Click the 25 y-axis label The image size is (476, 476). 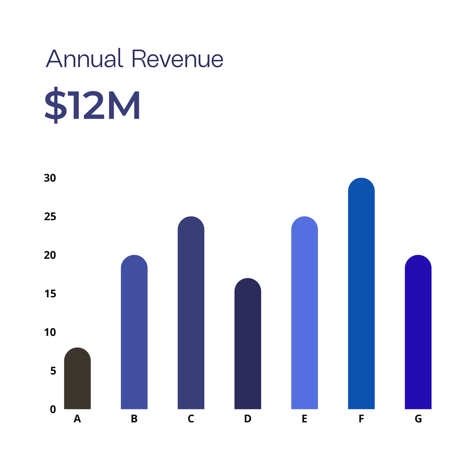point(50,217)
